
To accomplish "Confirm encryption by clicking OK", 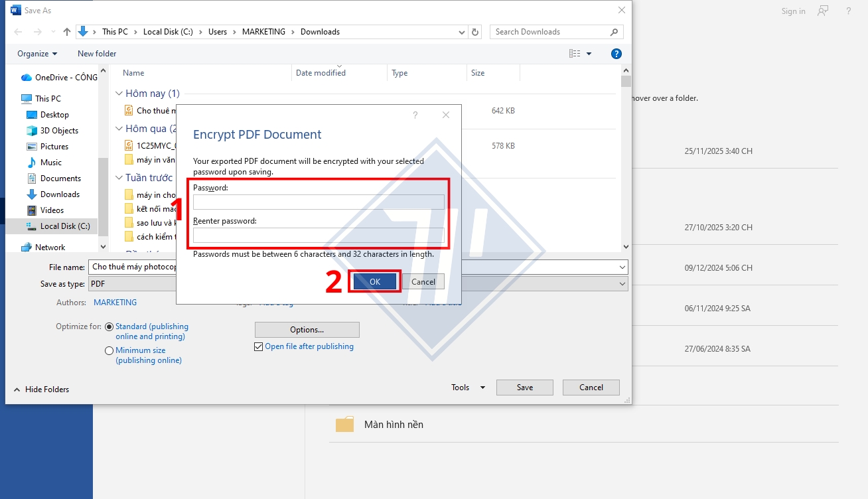I will coord(374,281).
